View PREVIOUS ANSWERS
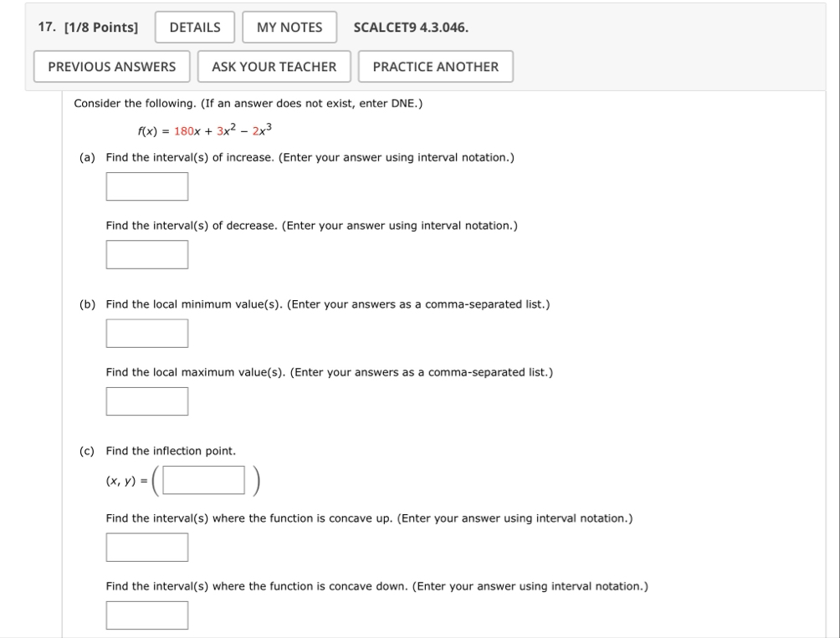 [x=111, y=66]
